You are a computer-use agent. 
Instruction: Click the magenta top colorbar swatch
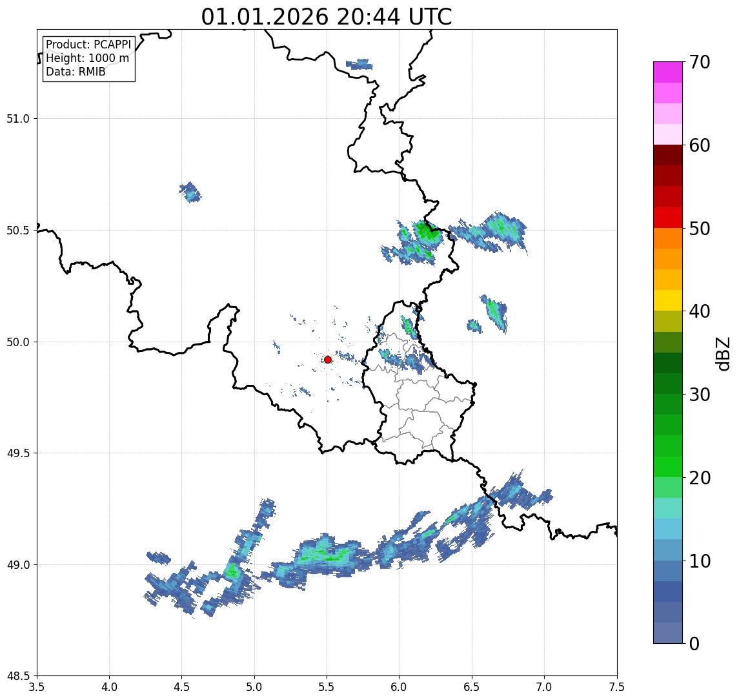click(x=668, y=72)
